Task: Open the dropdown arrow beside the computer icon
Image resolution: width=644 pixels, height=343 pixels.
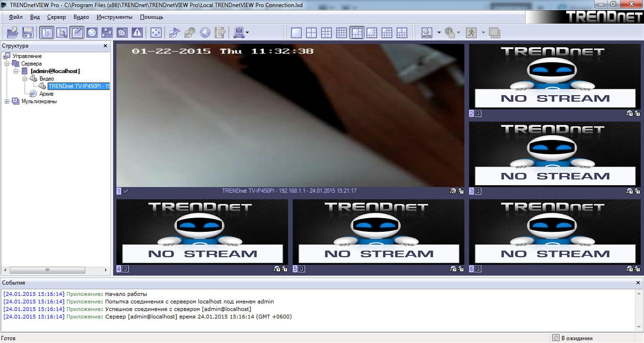Action: coord(247,33)
